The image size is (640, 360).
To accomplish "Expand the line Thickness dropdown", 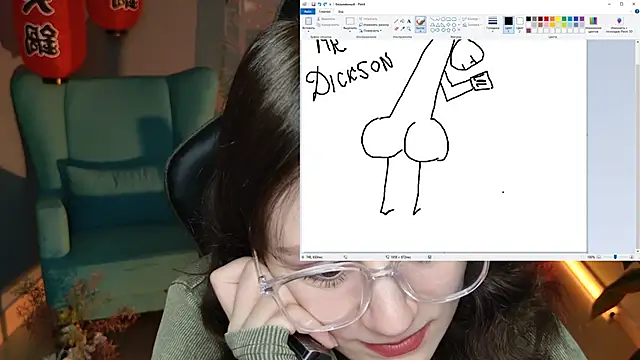I will [493, 24].
